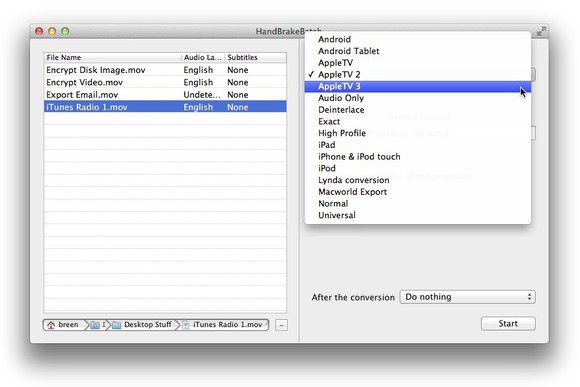This screenshot has width=580, height=387.
Task: Click the Start button
Action: pos(508,324)
